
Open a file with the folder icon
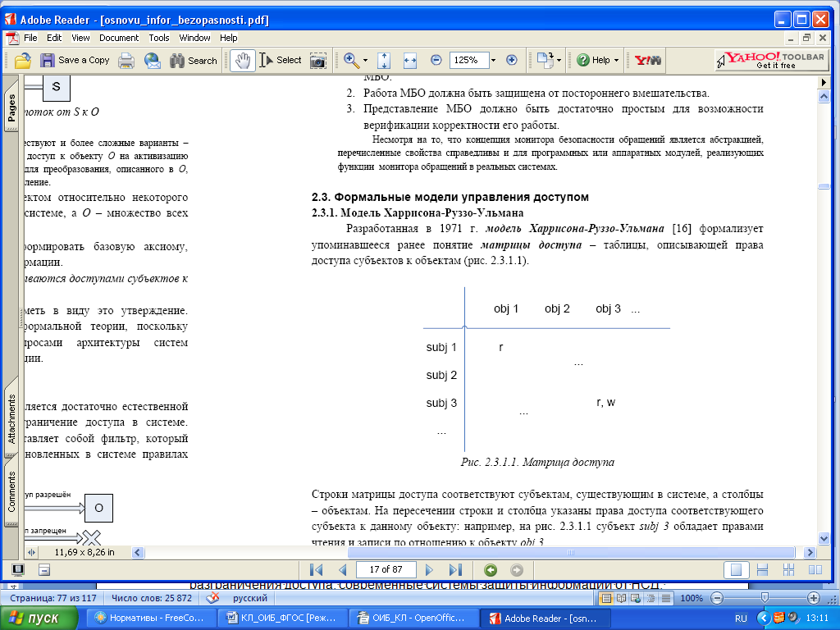pos(22,61)
